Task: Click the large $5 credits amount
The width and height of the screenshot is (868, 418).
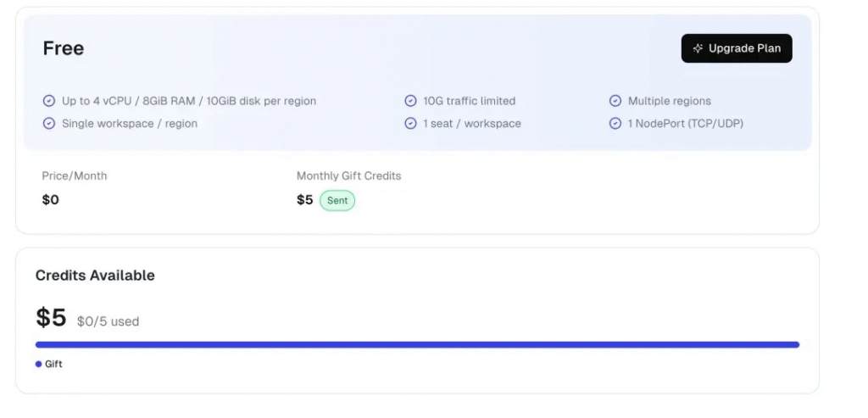Action: click(x=51, y=318)
